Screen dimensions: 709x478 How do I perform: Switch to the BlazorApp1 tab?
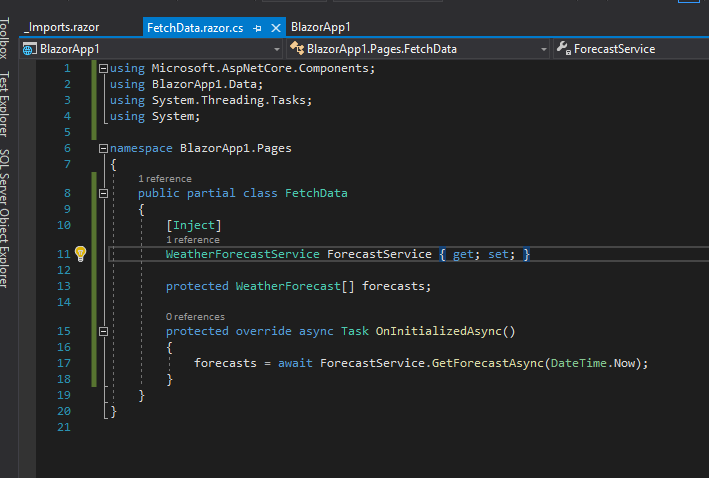(321, 27)
